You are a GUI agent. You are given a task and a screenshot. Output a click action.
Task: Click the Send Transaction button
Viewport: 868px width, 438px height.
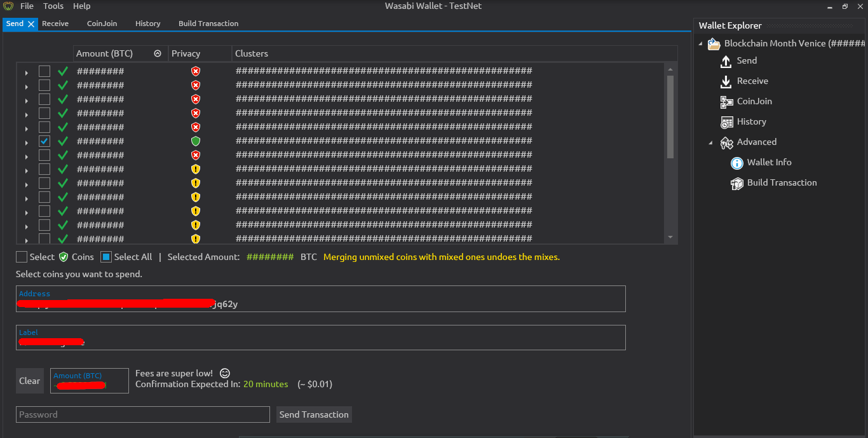[314, 414]
